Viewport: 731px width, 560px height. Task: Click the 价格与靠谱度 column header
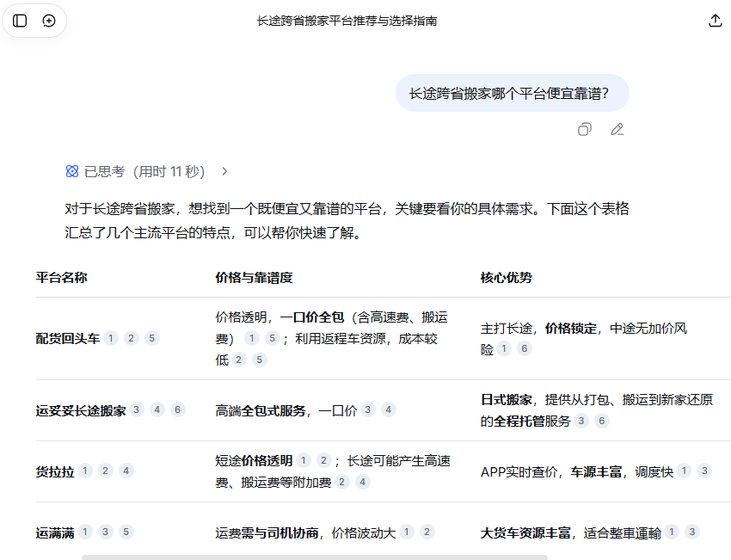click(x=254, y=278)
